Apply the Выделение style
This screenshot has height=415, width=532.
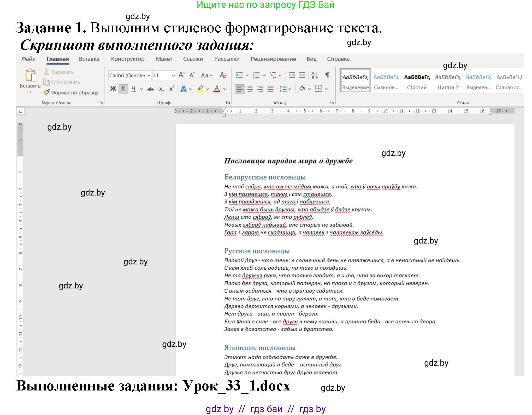(x=355, y=81)
